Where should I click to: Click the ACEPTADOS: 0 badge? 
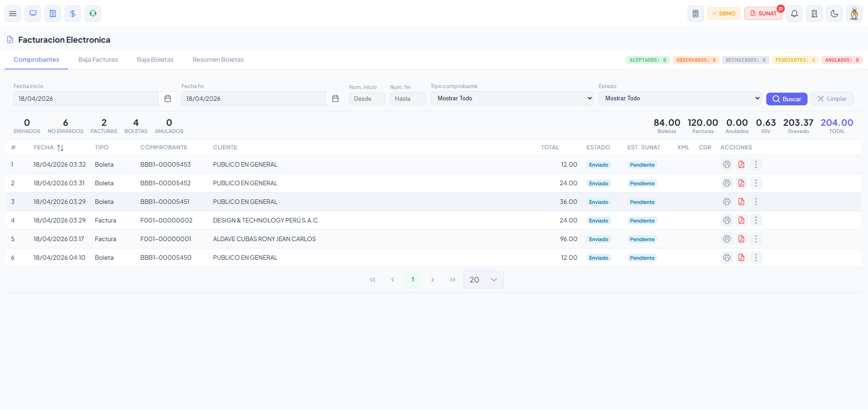coord(648,60)
